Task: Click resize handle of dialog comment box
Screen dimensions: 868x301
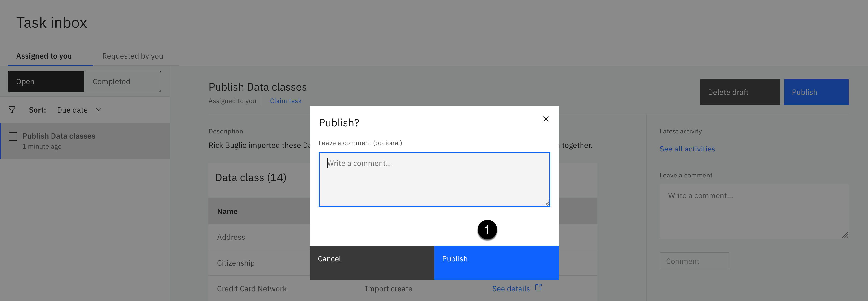Action: (x=547, y=203)
